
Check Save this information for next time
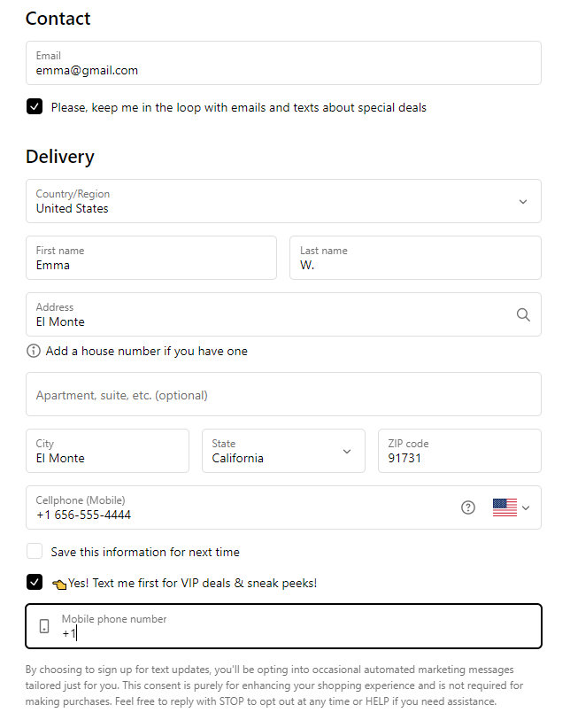pyautogui.click(x=35, y=552)
